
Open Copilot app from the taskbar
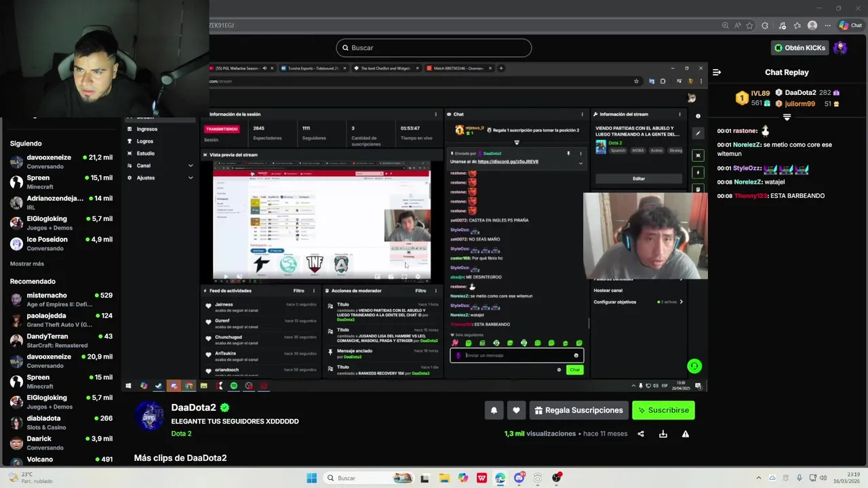(x=463, y=478)
